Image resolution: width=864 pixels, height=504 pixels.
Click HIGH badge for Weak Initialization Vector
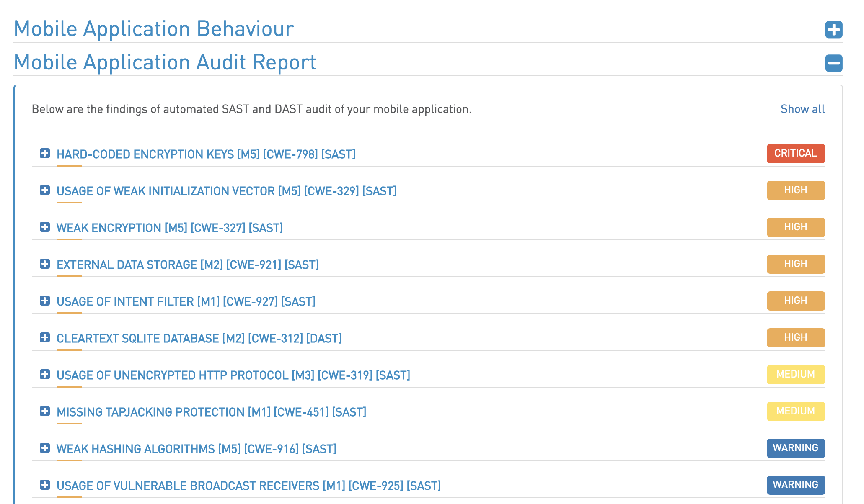(x=796, y=190)
